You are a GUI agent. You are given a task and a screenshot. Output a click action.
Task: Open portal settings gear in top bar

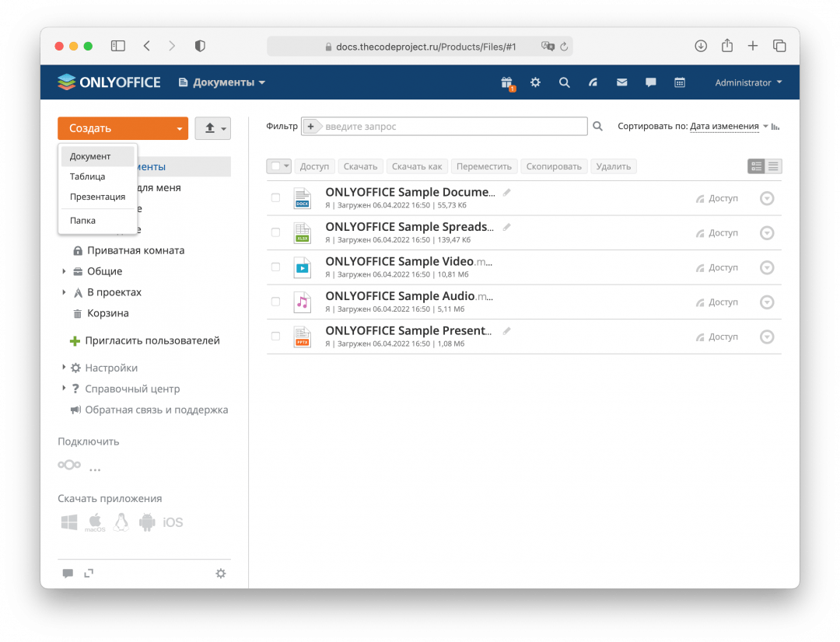pos(535,82)
